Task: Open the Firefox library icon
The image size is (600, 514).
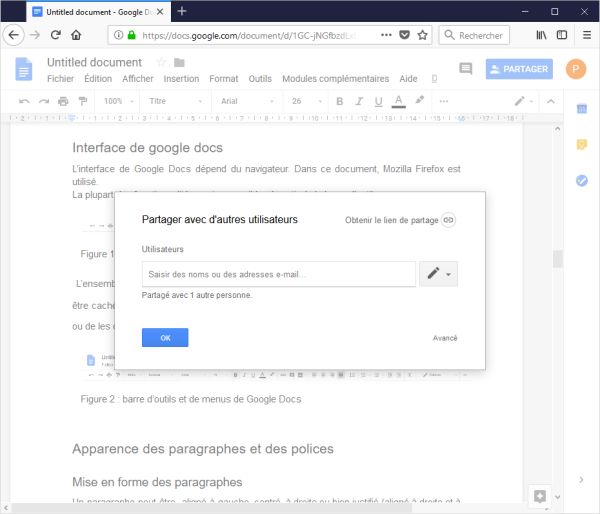Action: coord(541,35)
